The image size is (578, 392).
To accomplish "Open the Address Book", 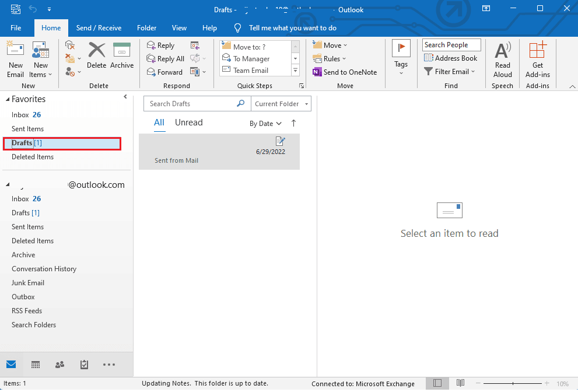I will pyautogui.click(x=450, y=58).
